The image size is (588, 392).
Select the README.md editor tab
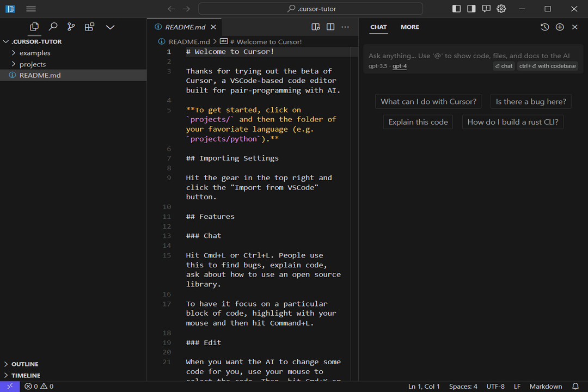click(x=185, y=27)
